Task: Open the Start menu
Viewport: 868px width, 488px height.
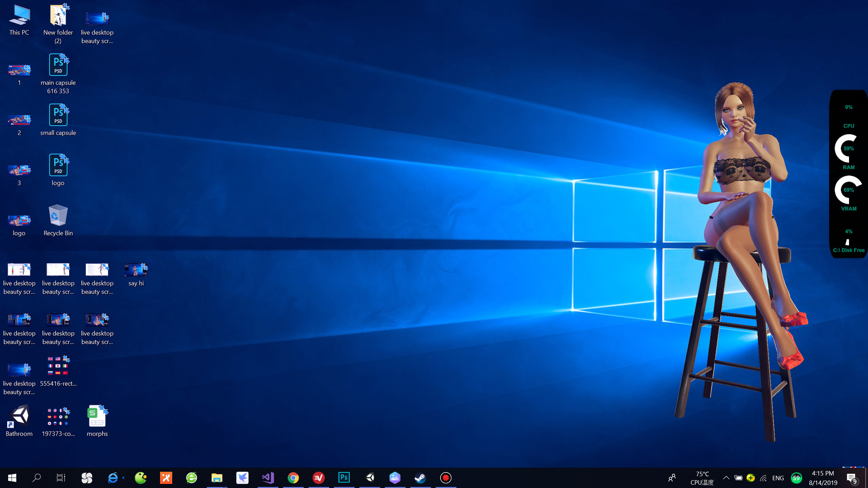Action: coord(12,478)
